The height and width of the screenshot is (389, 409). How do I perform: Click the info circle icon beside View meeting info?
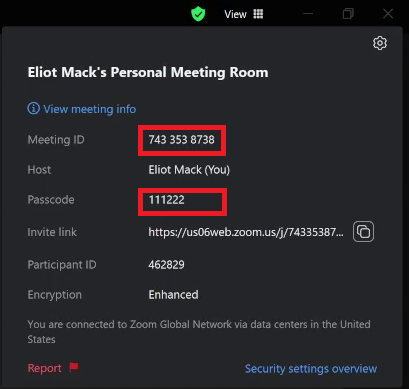tap(33, 108)
